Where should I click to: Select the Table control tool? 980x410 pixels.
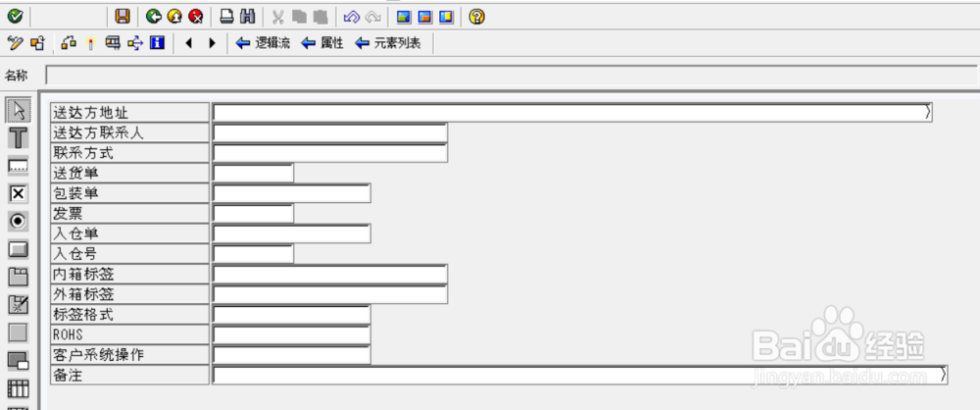(18, 388)
